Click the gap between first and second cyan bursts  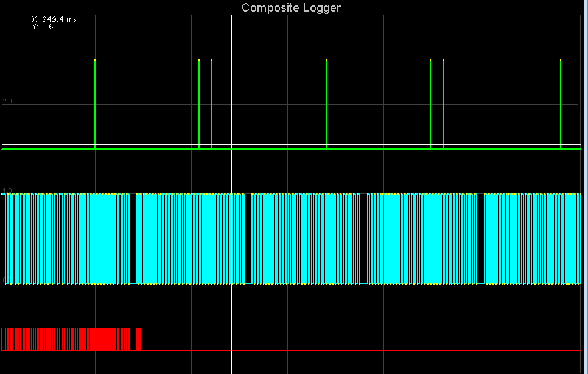point(133,239)
